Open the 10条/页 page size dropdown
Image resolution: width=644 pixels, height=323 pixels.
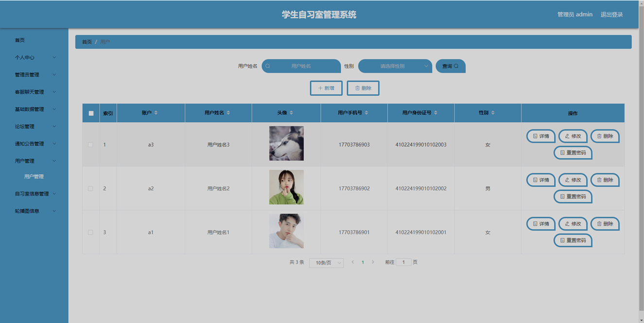[x=326, y=263]
